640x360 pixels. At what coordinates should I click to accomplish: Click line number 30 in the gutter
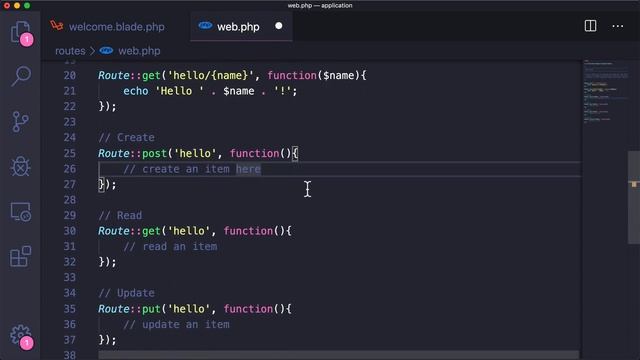[70, 231]
